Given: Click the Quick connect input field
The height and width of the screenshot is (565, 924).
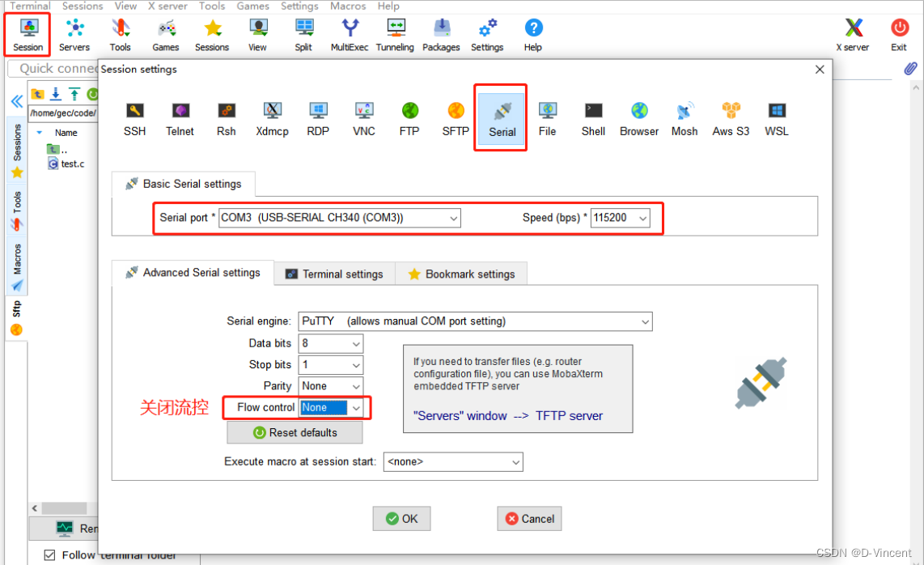Looking at the screenshot, I should 53,69.
